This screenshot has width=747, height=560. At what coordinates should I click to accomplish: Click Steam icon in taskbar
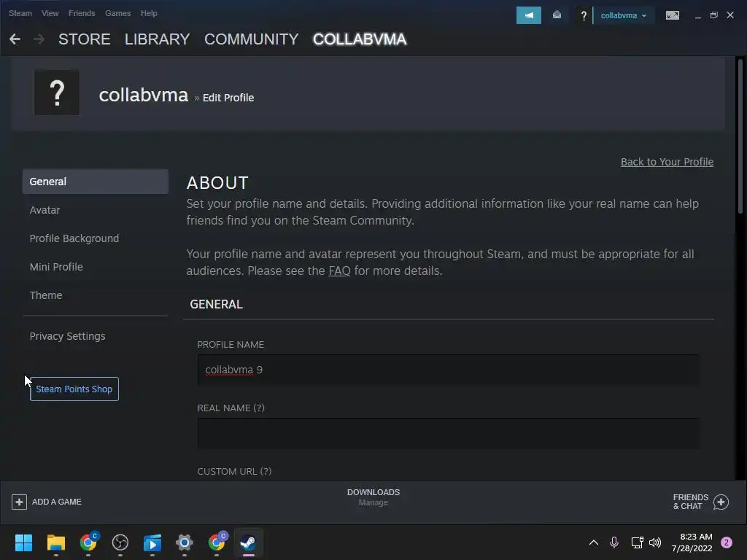coord(248,542)
